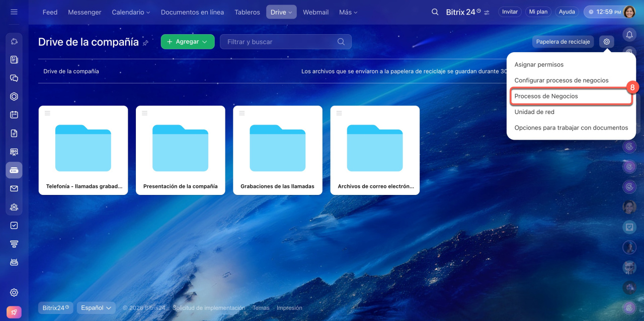Open the Presentación de la compañía folder
The width and height of the screenshot is (644, 321).
pos(180,150)
